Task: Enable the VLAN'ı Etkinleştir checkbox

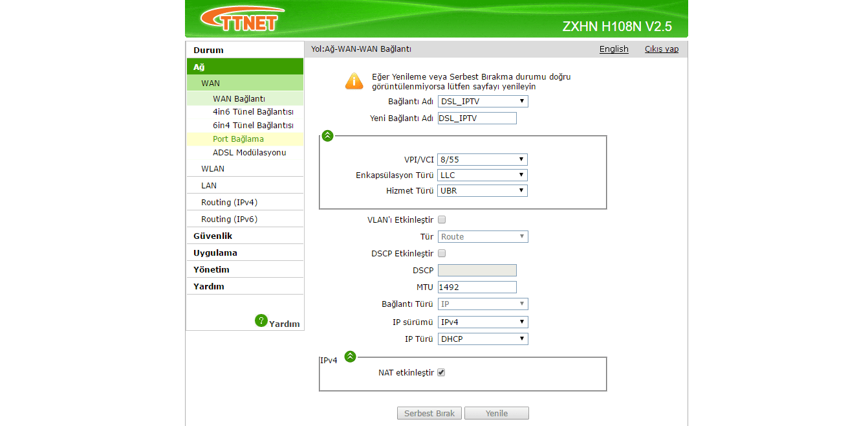Action: [x=442, y=219]
